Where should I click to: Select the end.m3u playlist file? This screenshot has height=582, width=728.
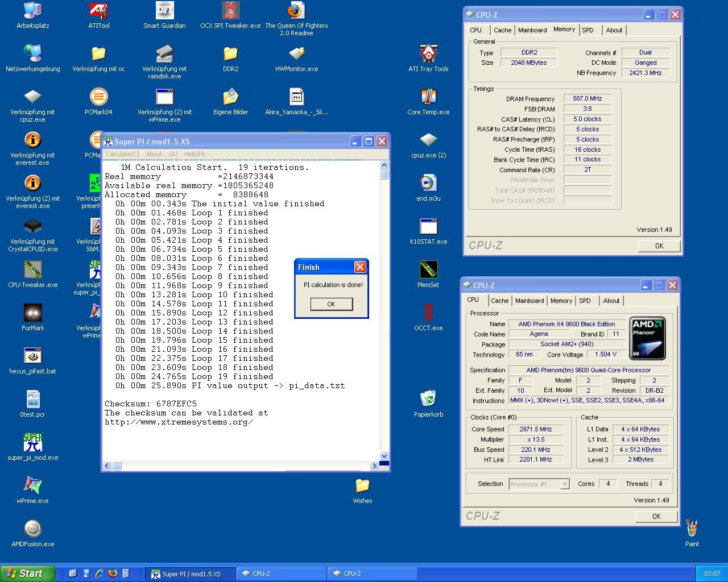(x=428, y=188)
